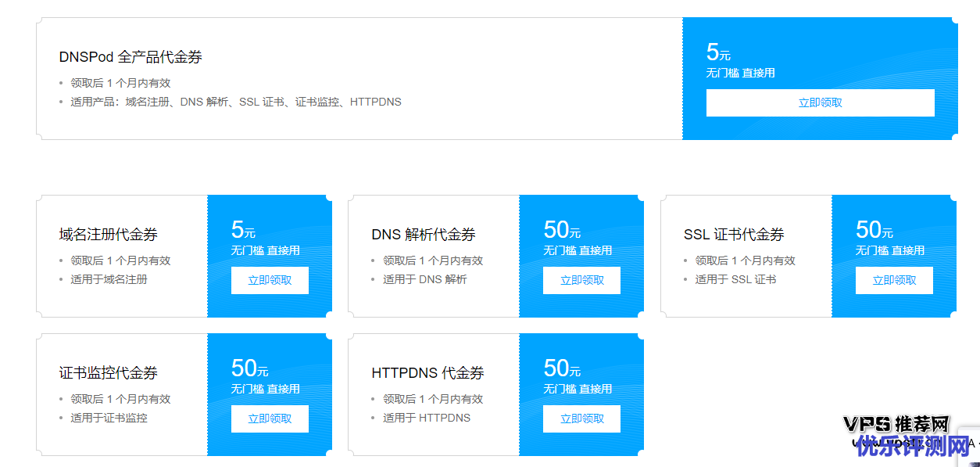Image resolution: width=980 pixels, height=467 pixels.
Task: Click 立即领取 on the HTTPDNS 代金券 card
Action: 581,419
